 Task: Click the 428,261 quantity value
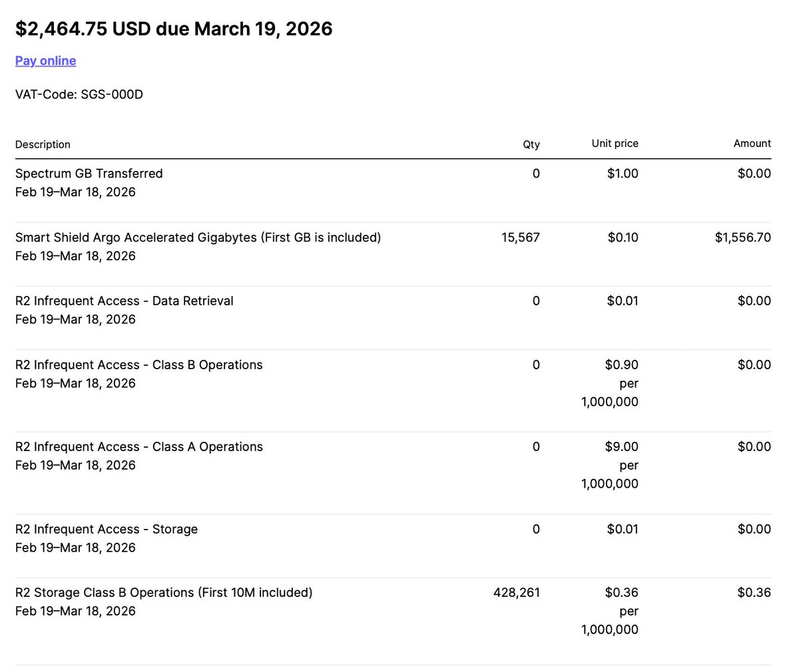pyautogui.click(x=516, y=592)
